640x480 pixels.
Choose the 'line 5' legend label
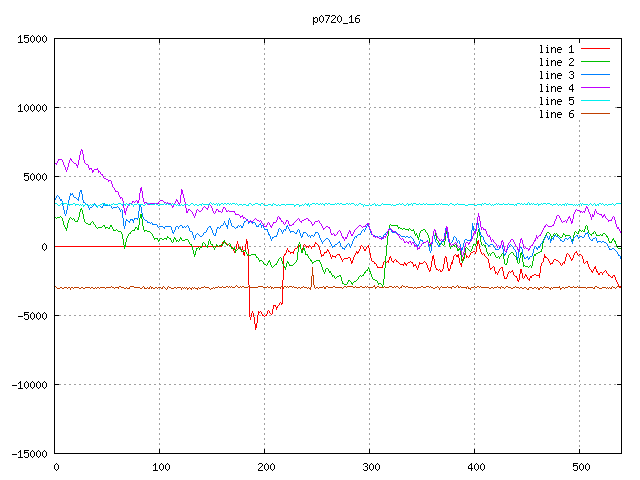click(556, 101)
